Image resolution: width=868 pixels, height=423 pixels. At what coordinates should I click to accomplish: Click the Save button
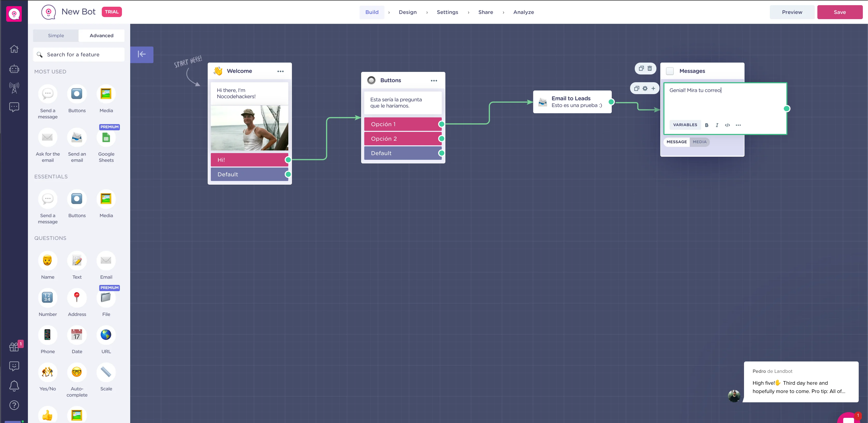click(x=839, y=12)
